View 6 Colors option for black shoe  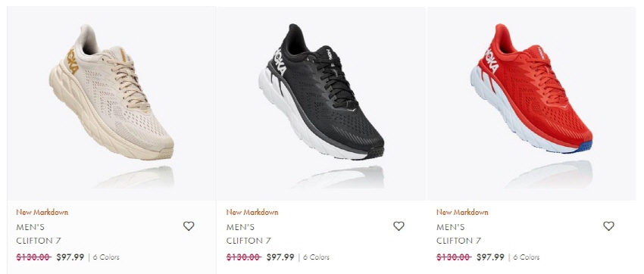click(316, 257)
